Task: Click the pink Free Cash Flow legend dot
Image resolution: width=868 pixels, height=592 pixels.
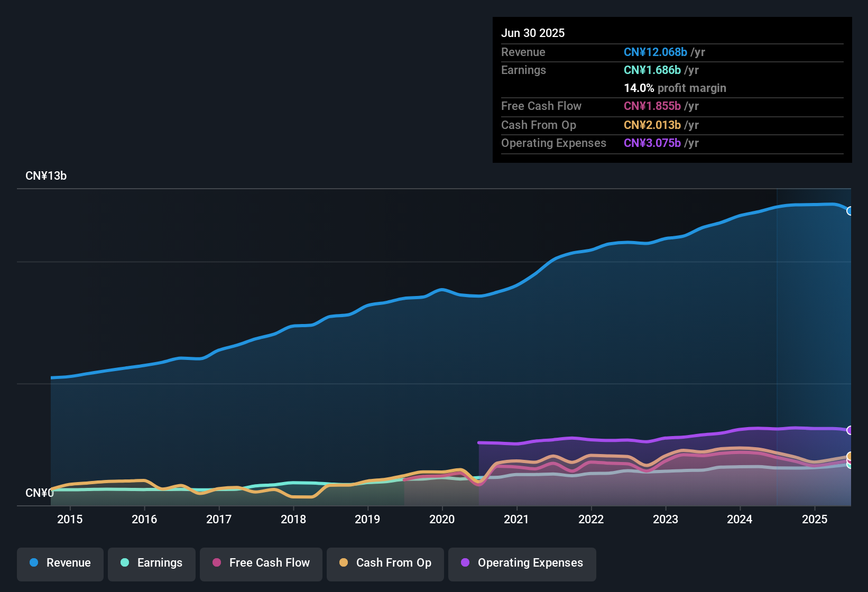Action: (x=216, y=563)
